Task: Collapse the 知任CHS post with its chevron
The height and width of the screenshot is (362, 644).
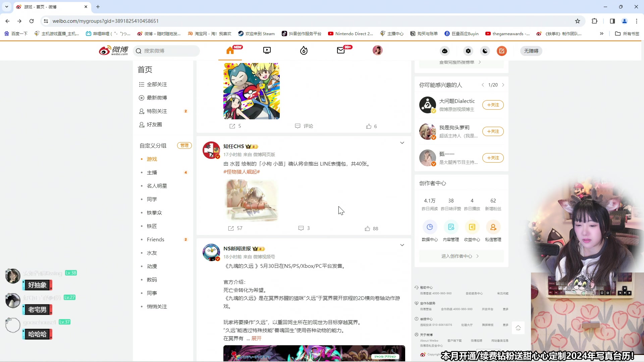Action: tap(402, 142)
